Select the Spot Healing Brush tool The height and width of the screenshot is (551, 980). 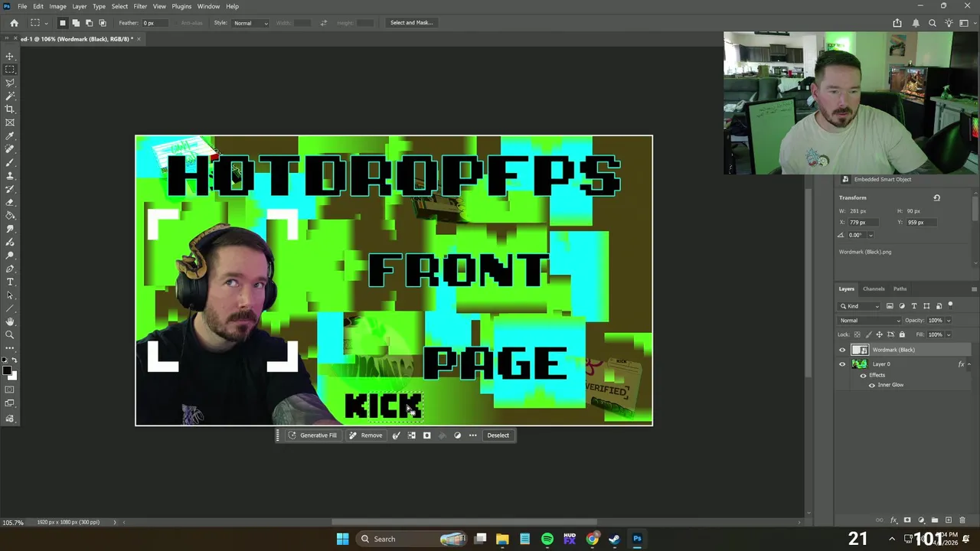point(10,149)
